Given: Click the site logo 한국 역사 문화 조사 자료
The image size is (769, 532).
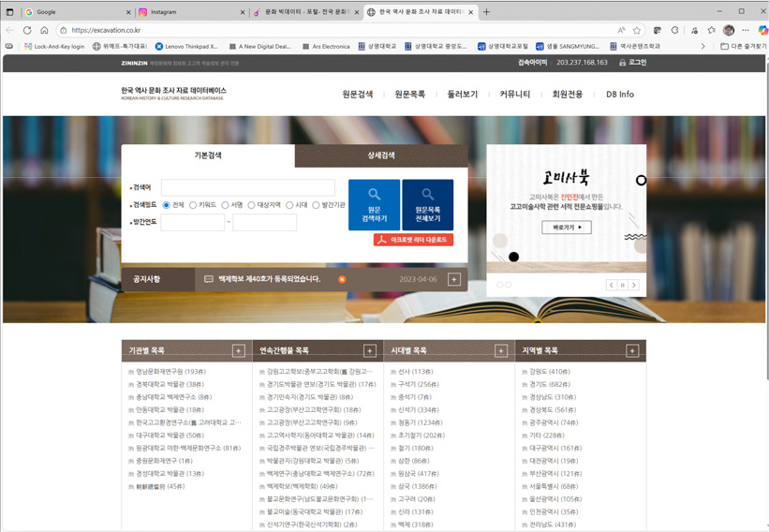Looking at the screenshot, I should click(173, 93).
